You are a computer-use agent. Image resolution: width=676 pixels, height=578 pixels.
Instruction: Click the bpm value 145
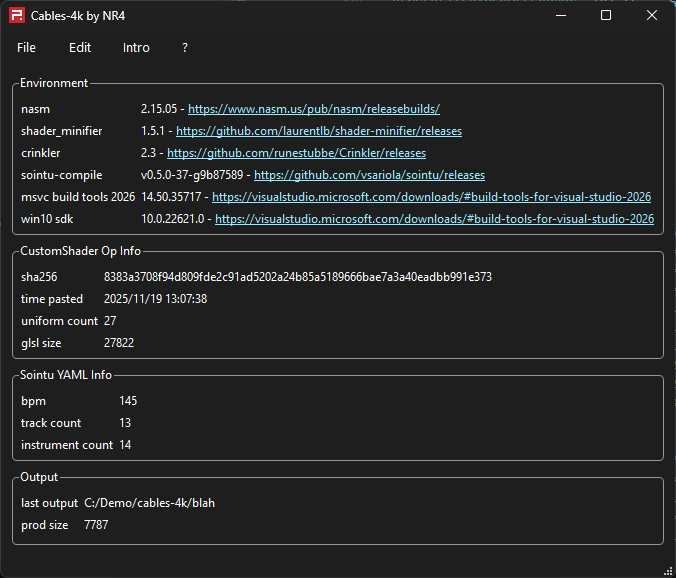[128, 401]
